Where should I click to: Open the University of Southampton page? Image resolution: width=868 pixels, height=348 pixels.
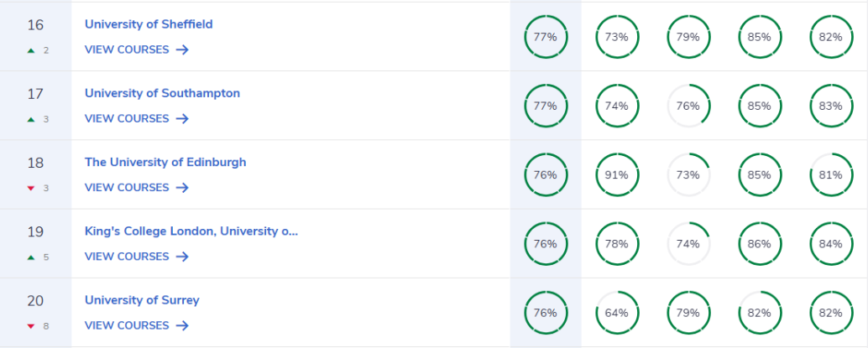point(162,93)
